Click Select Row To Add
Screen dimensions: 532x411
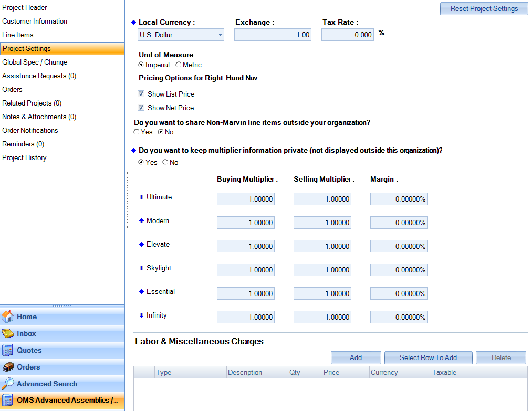click(428, 357)
